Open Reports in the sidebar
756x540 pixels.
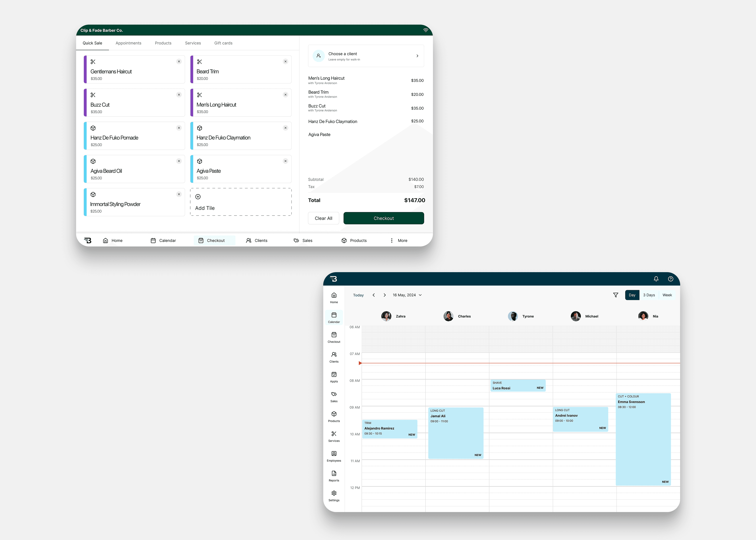pyautogui.click(x=334, y=476)
